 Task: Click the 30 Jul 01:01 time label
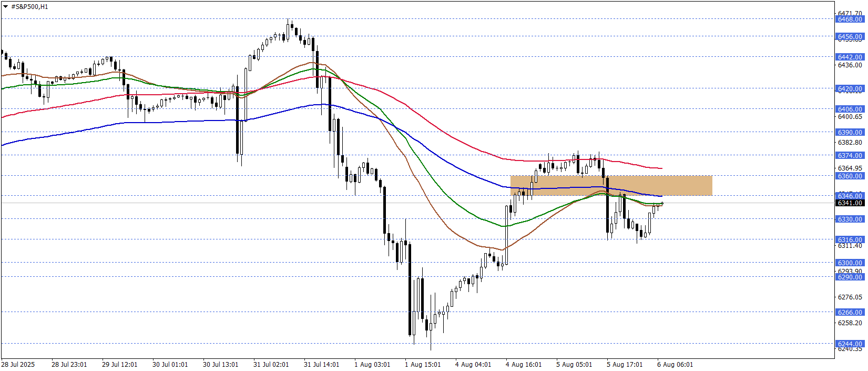tap(170, 365)
